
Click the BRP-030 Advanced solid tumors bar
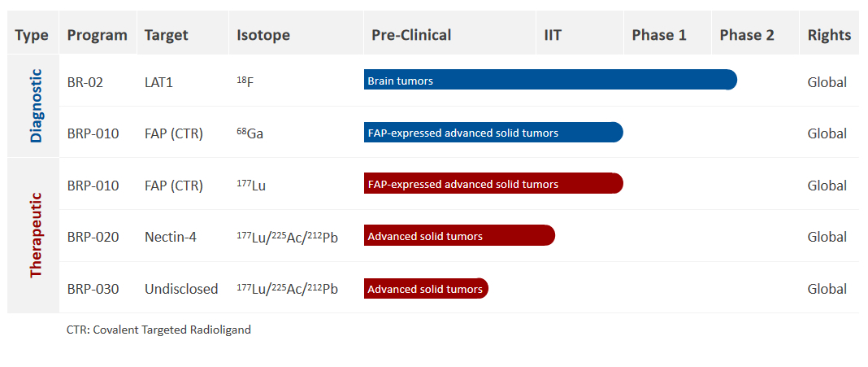[x=426, y=288]
